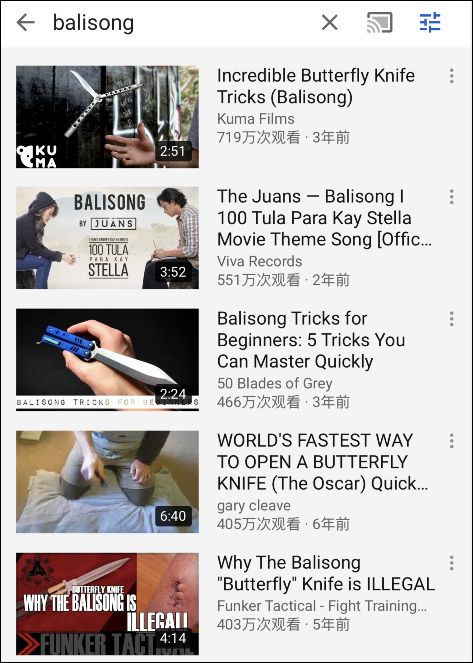473x663 pixels.
Task: Open more options for Why Balisong is ILLEGAL
Action: coord(451,563)
